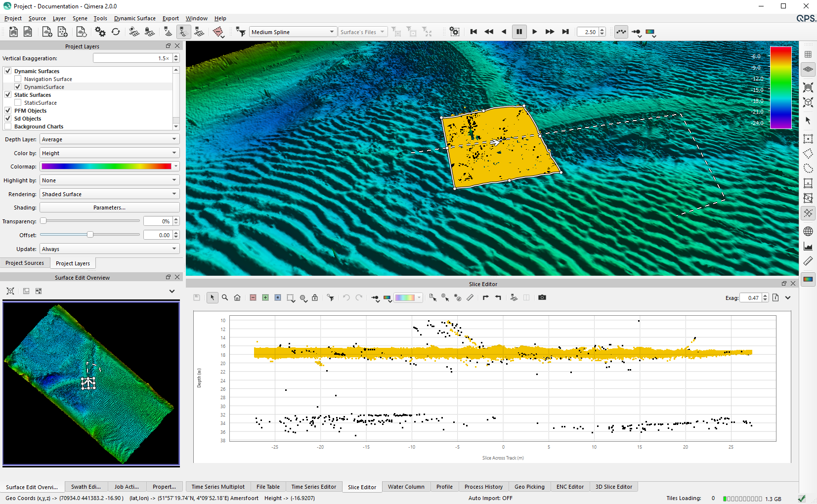Screen dimensions: 817x504
Task: Click the home view icon in Slice Editor
Action: tap(237, 297)
